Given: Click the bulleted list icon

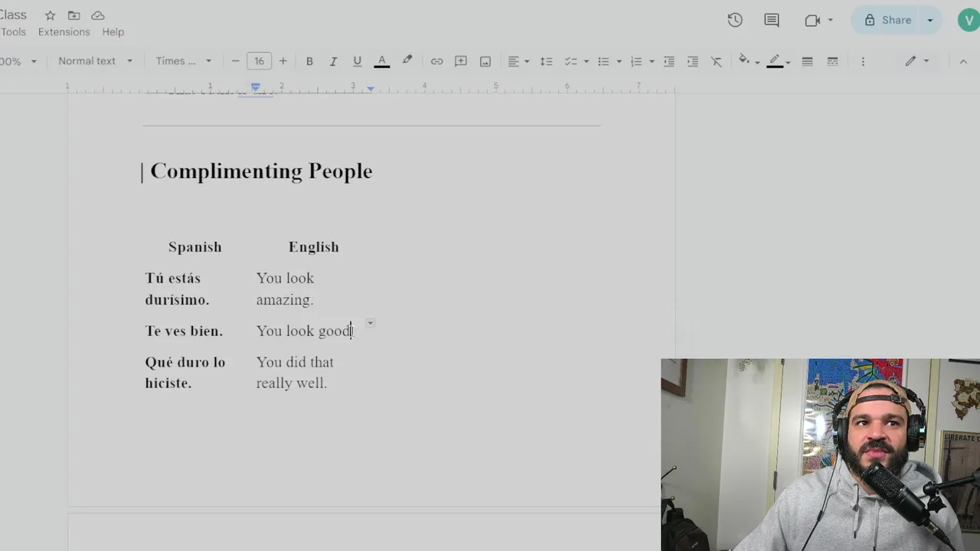Looking at the screenshot, I should click(603, 61).
